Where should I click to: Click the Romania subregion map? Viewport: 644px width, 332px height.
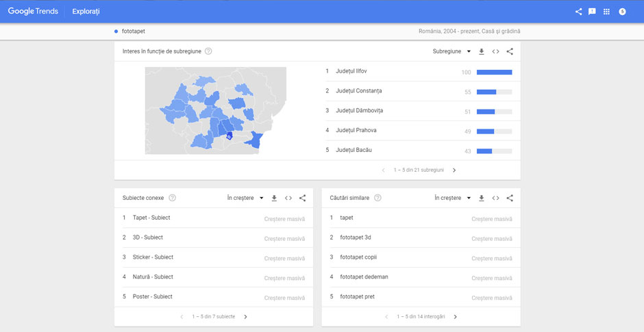pyautogui.click(x=216, y=111)
